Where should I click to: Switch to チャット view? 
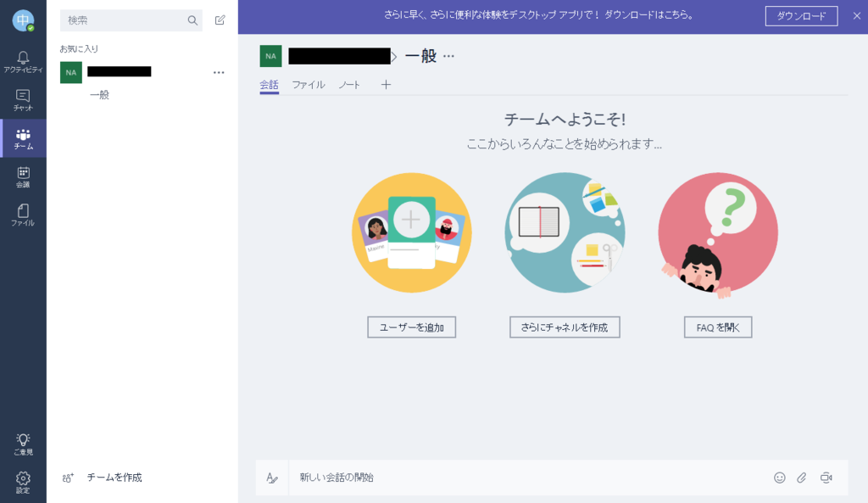pos(23,100)
